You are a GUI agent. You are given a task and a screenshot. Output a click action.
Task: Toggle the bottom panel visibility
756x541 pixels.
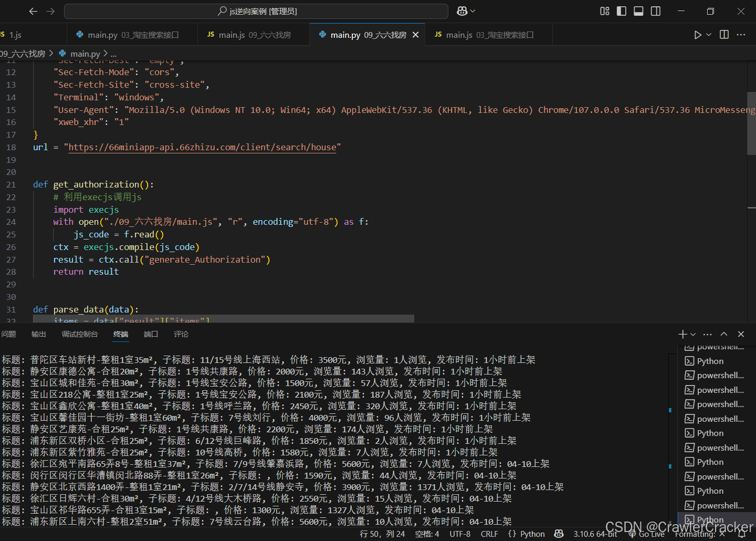(x=638, y=11)
